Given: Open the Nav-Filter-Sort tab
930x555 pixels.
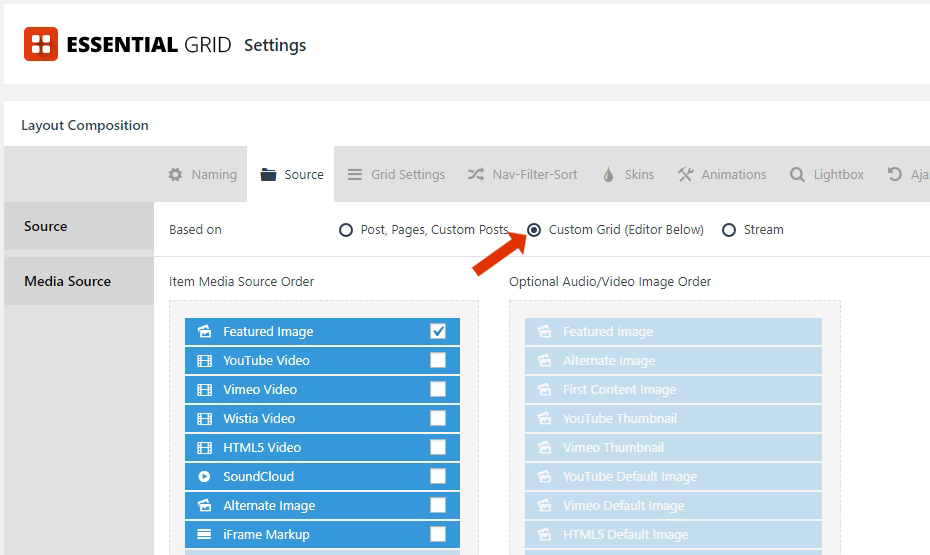Looking at the screenshot, I should point(522,174).
